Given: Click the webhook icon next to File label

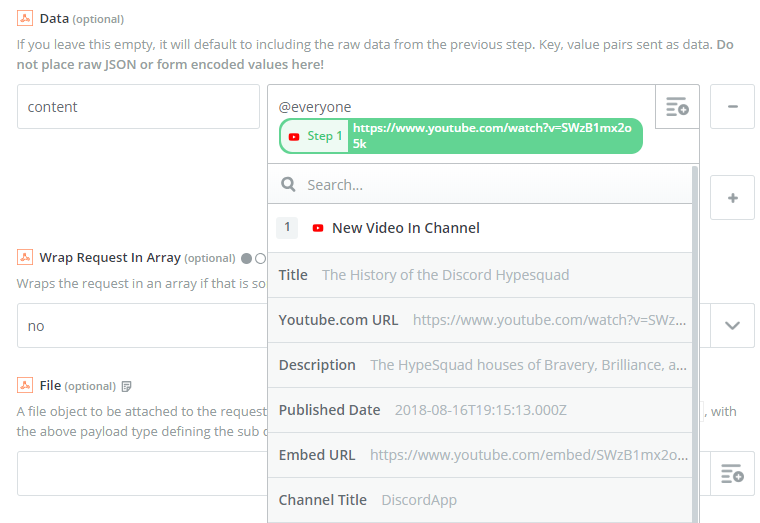Looking at the screenshot, I should coord(25,385).
